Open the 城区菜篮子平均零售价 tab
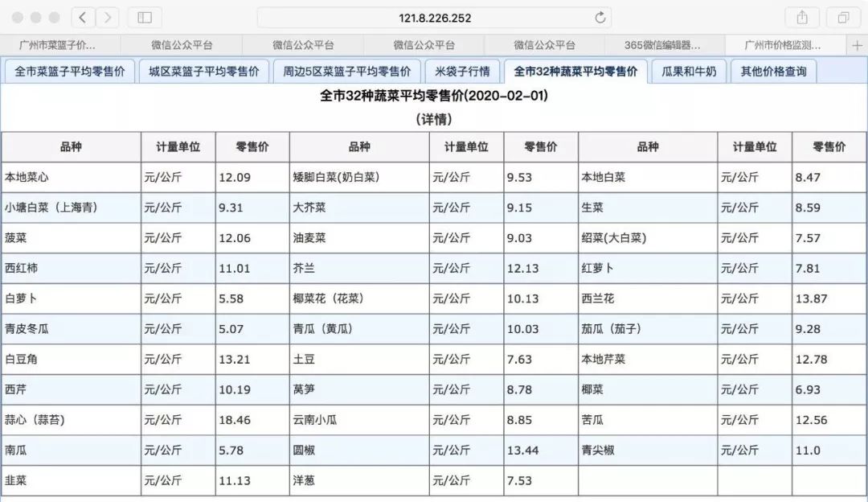 (x=204, y=72)
